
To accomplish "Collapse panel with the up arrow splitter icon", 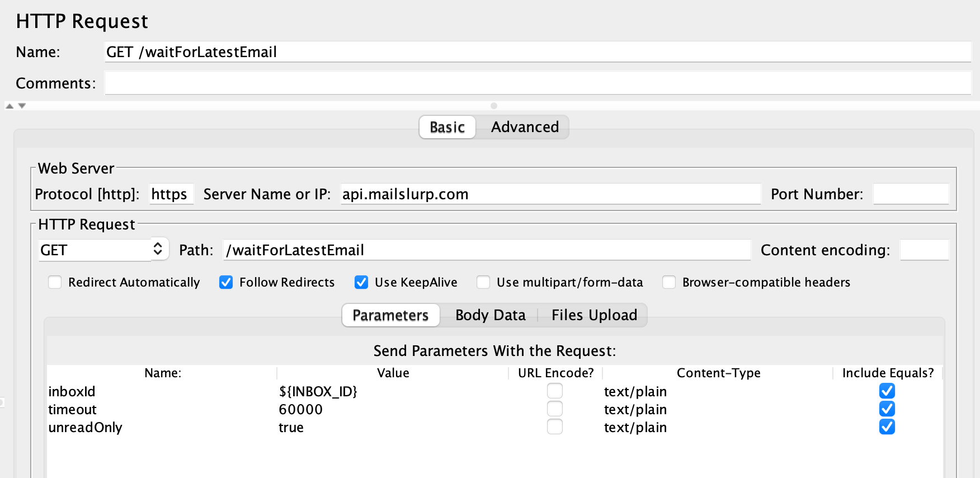I will pos(10,106).
